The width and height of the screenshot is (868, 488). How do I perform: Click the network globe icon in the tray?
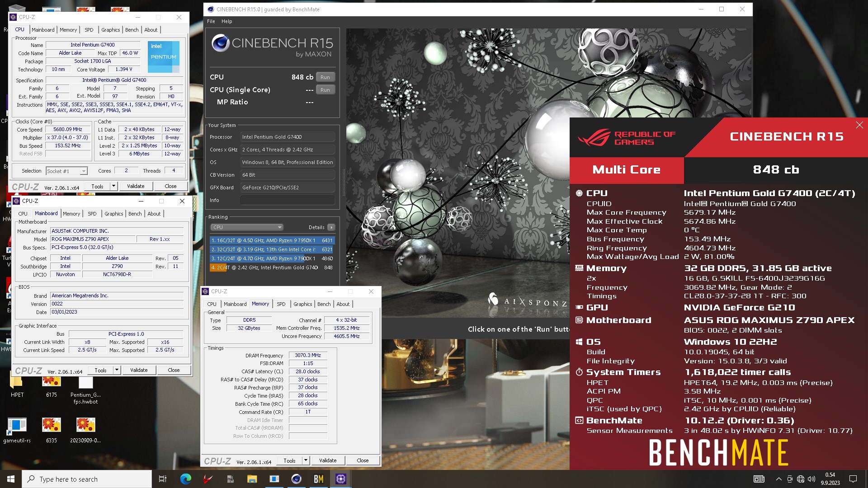click(801, 479)
